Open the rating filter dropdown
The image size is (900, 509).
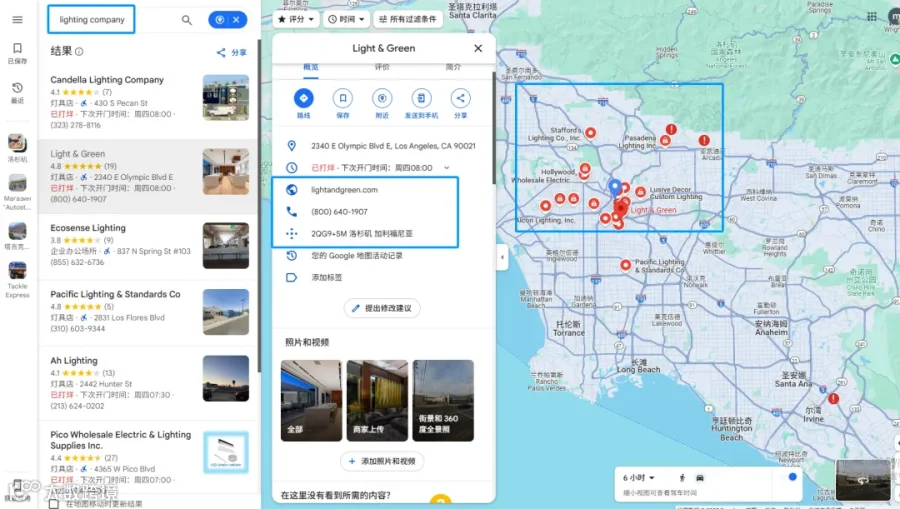[x=296, y=19]
